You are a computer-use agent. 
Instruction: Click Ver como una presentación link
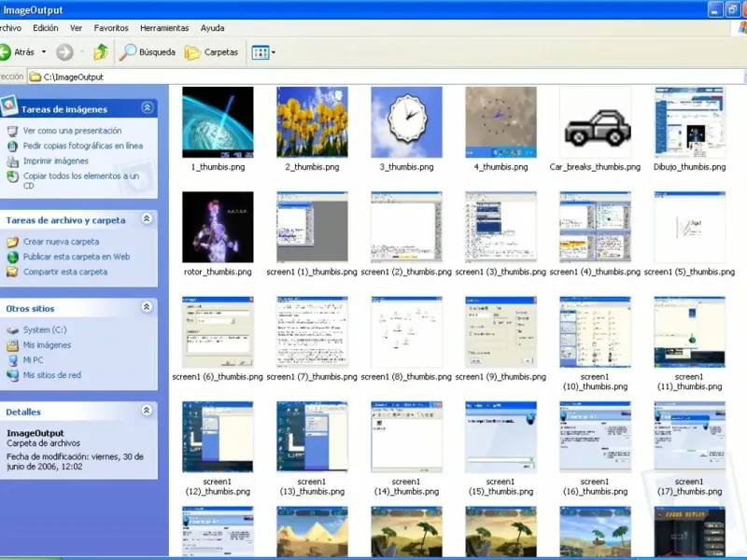(72, 132)
